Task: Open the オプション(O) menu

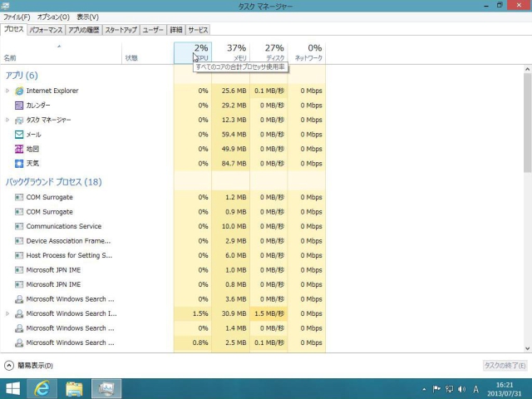Action: pos(53,17)
